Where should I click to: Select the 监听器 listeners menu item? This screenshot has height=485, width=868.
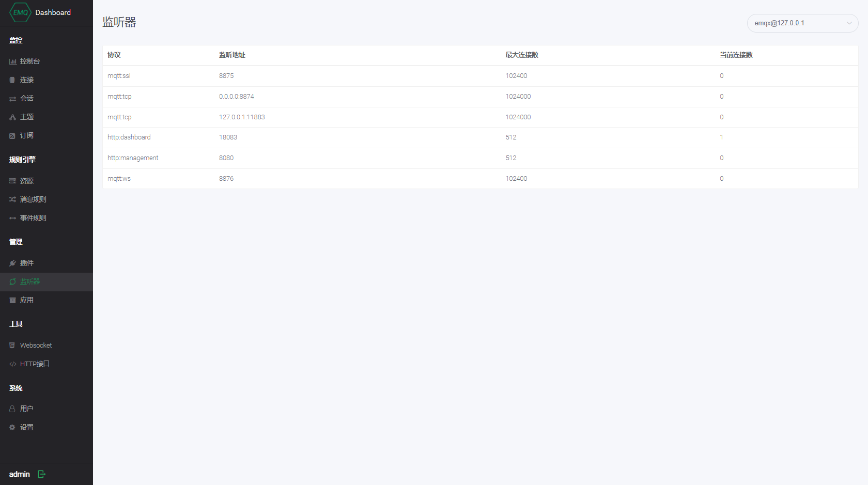(29, 281)
